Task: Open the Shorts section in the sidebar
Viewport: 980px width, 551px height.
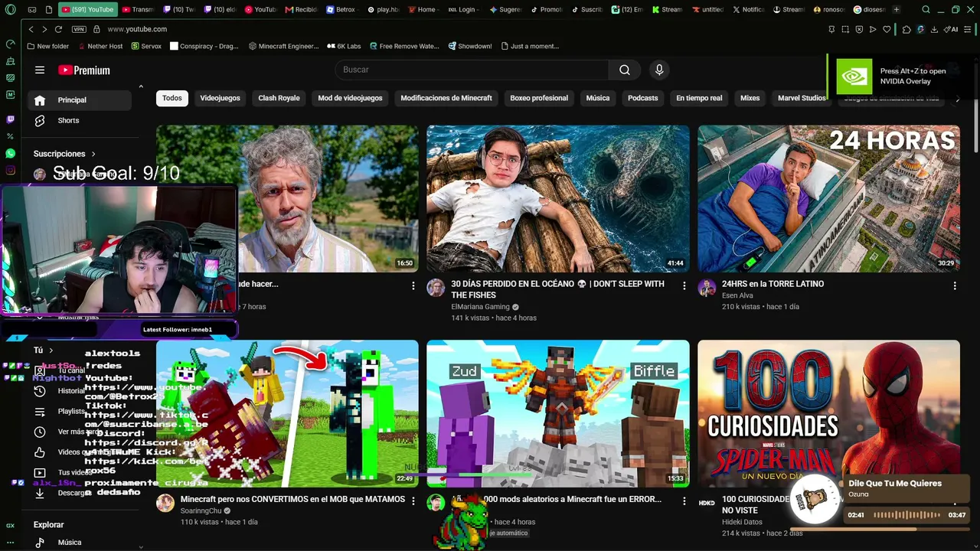Action: pos(80,120)
